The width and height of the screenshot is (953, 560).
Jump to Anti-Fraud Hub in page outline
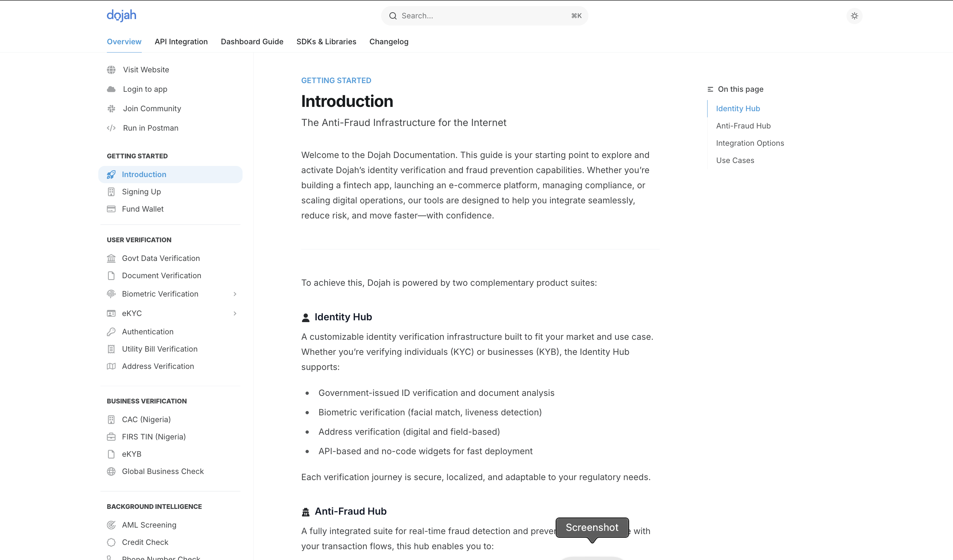743,126
